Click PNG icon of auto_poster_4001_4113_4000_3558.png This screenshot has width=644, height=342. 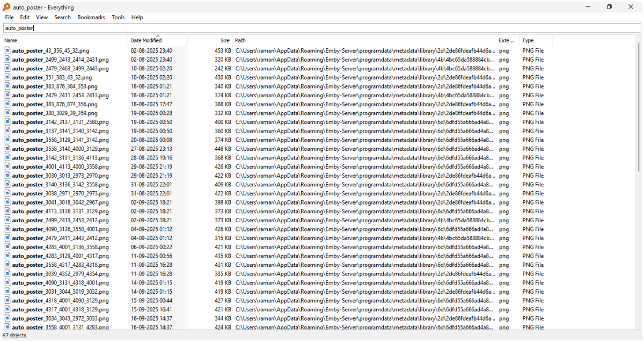pyautogui.click(x=8, y=166)
